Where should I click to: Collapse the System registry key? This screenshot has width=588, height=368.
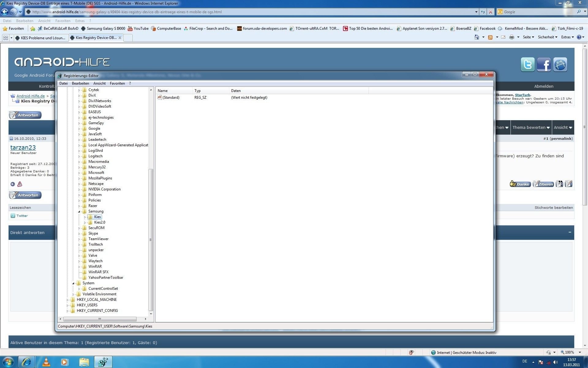[x=73, y=283]
